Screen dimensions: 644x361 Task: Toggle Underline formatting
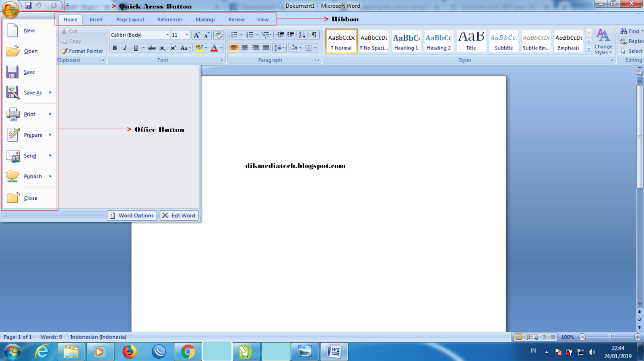click(136, 48)
